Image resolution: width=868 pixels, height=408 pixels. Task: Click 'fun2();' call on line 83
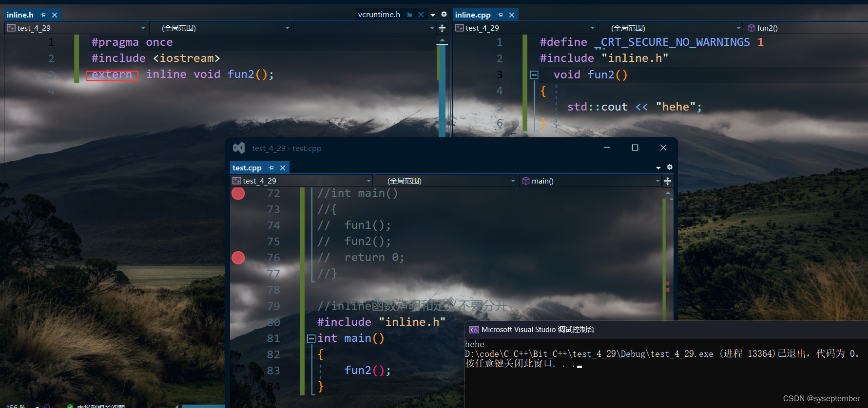click(x=368, y=371)
